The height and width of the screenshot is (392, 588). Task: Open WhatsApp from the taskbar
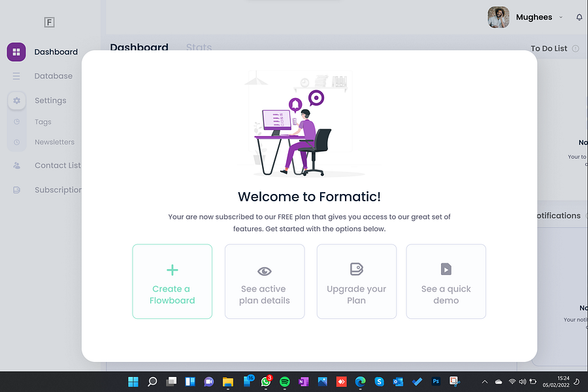[x=267, y=382]
